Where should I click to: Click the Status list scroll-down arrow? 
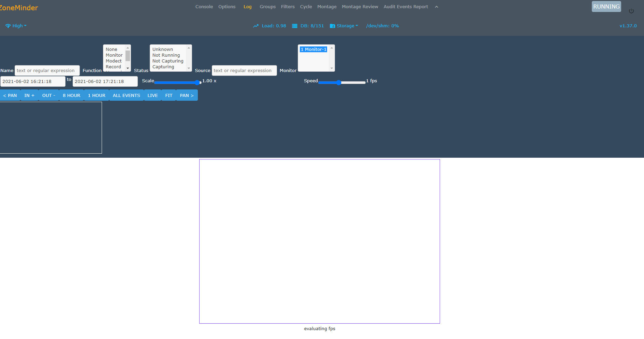(189, 68)
